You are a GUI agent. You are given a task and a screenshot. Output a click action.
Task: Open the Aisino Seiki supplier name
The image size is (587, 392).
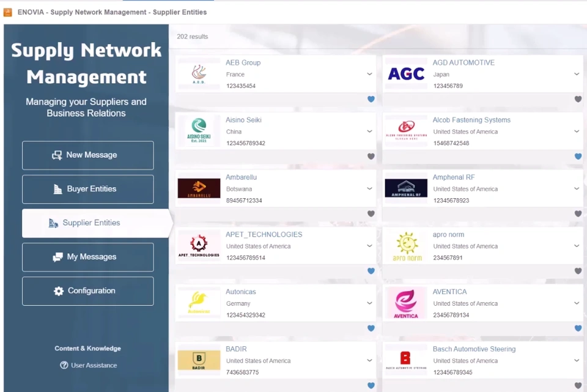click(x=243, y=120)
